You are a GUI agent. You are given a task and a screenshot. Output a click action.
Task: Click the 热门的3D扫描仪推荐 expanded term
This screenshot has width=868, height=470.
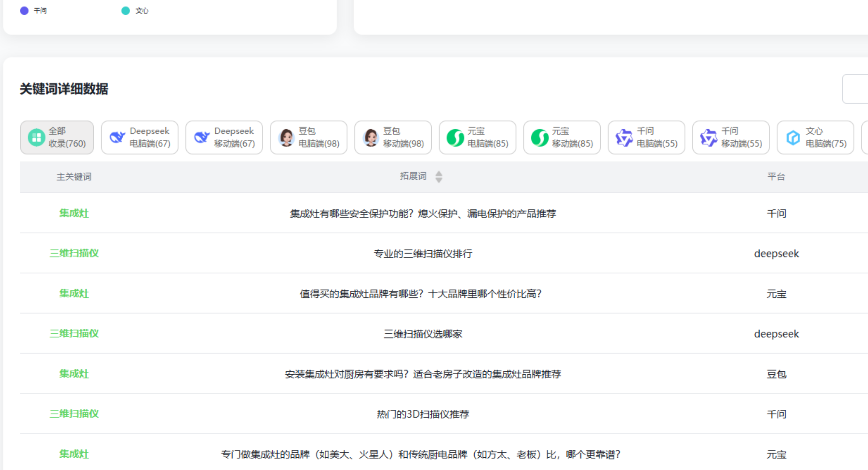coord(423,414)
